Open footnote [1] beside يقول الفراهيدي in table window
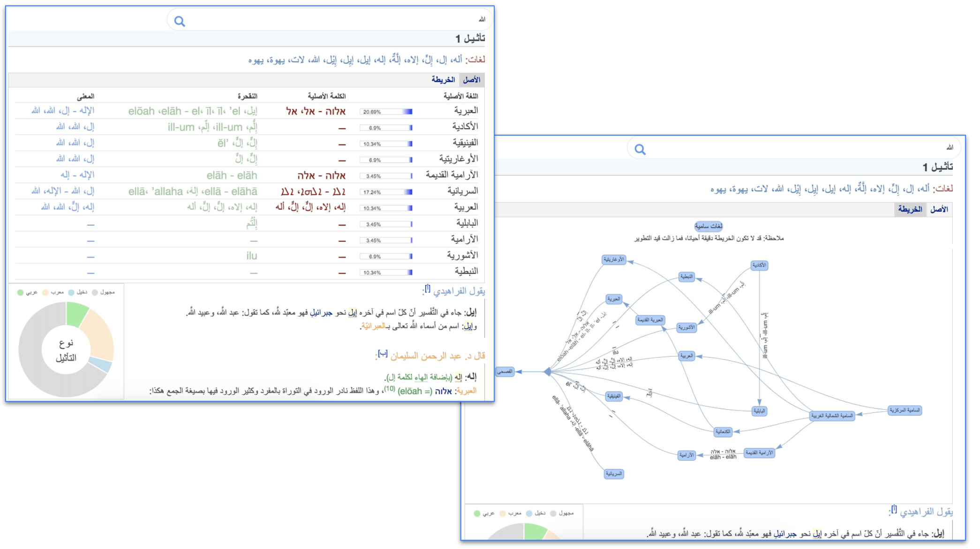980x549 pixels. [x=427, y=289]
